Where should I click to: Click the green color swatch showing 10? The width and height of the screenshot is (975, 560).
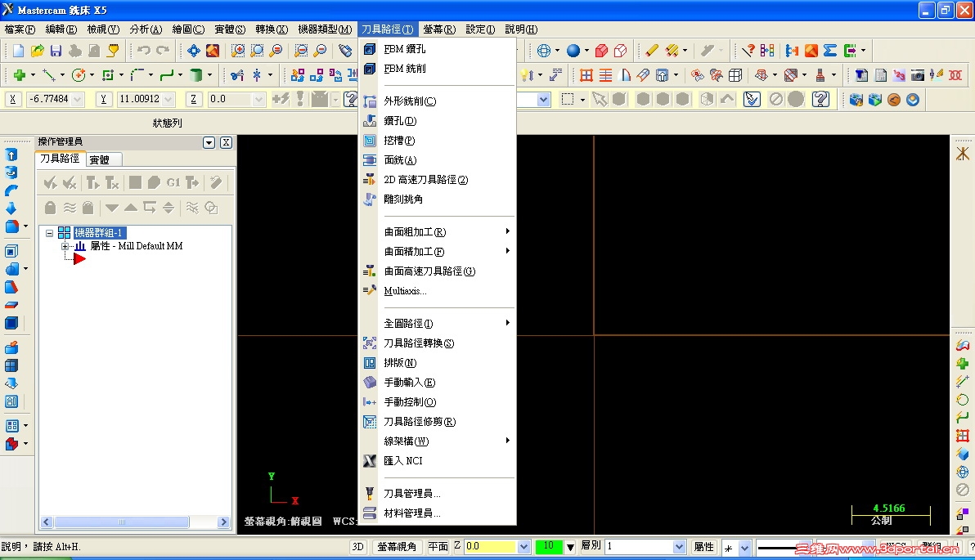coord(548,546)
